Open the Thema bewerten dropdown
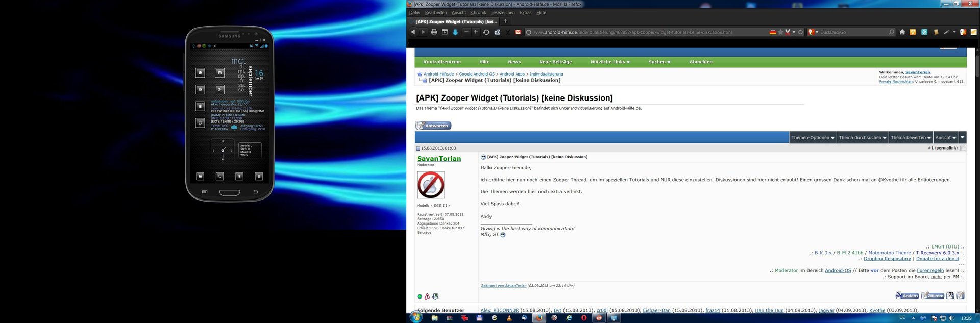 (911, 137)
